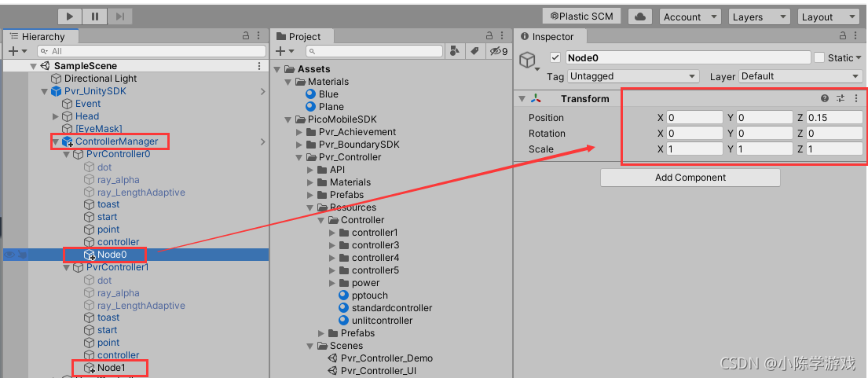Select ControllerManager prefab icon
The height and width of the screenshot is (378, 868).
(68, 141)
